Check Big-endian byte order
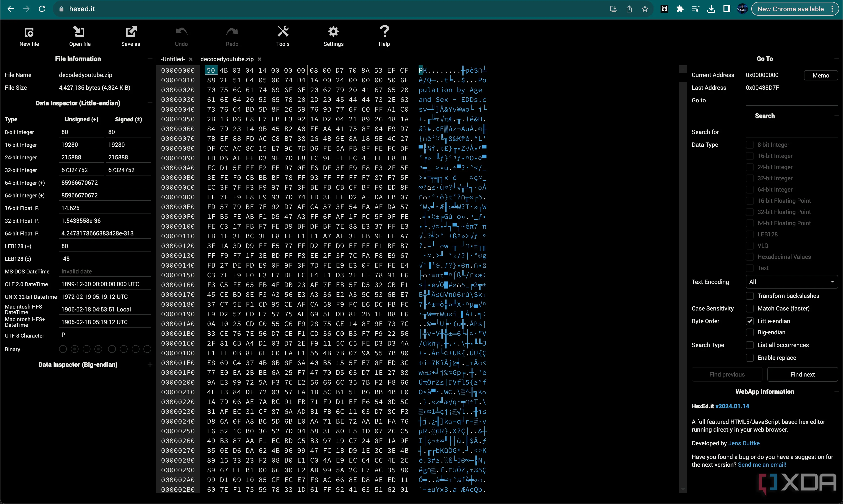 click(x=750, y=332)
